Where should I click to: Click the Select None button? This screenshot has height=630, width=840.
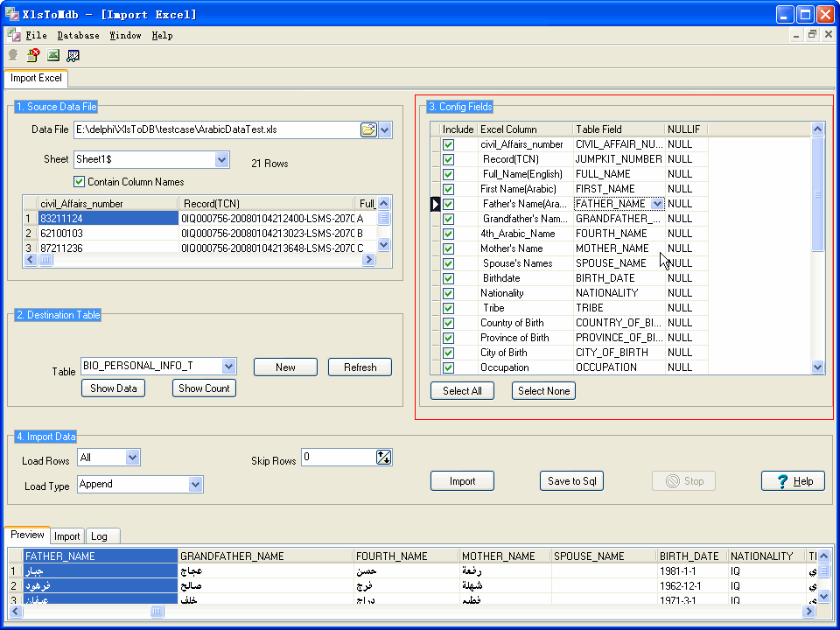click(x=543, y=390)
